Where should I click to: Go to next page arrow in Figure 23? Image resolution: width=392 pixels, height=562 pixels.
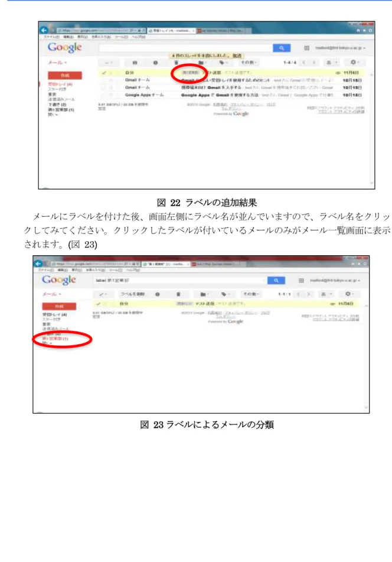click(309, 294)
